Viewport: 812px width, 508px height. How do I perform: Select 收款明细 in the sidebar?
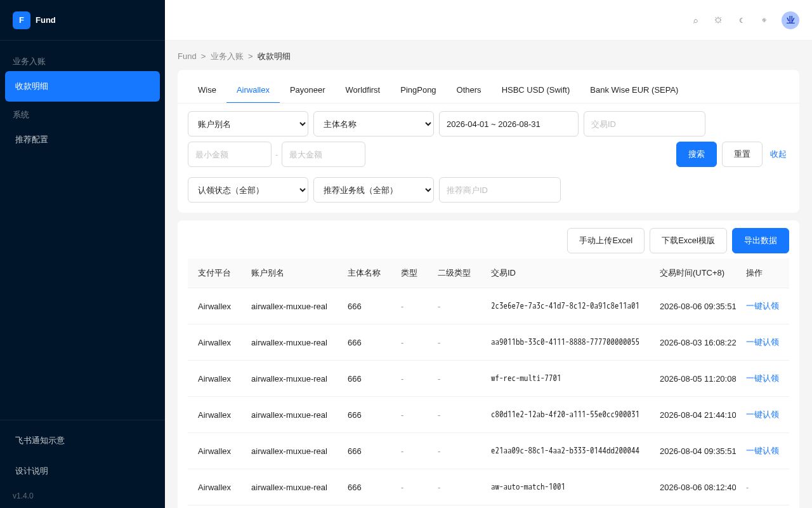[x=82, y=86]
